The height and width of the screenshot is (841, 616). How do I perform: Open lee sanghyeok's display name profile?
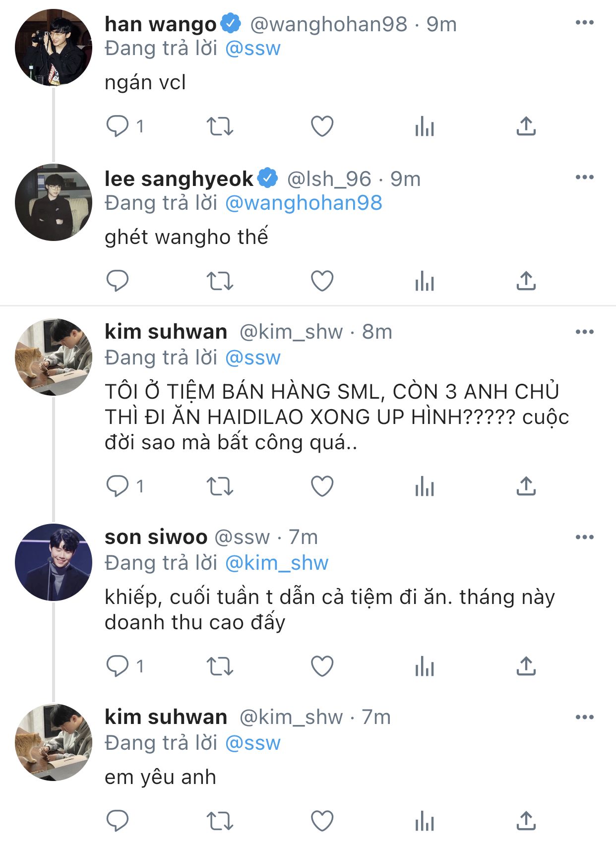[179, 179]
